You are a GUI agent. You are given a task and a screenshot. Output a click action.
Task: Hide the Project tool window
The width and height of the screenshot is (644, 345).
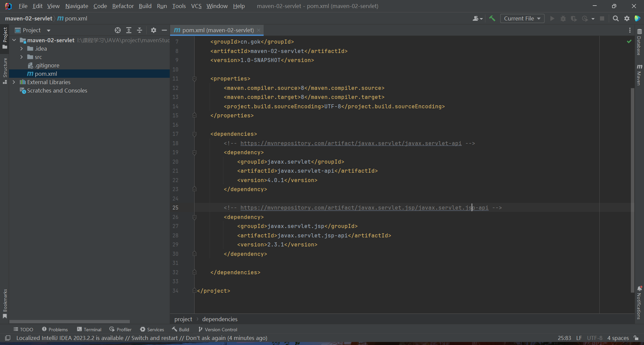[x=164, y=30]
